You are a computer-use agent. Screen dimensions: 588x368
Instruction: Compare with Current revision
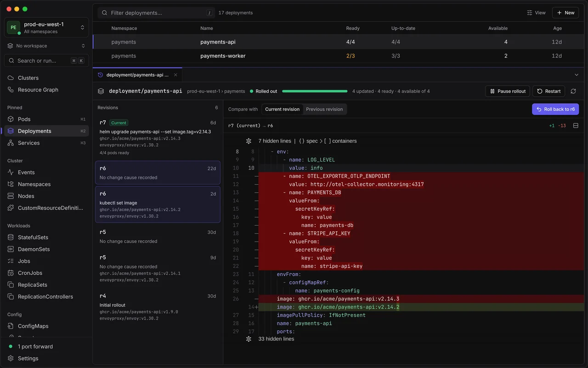pos(282,109)
